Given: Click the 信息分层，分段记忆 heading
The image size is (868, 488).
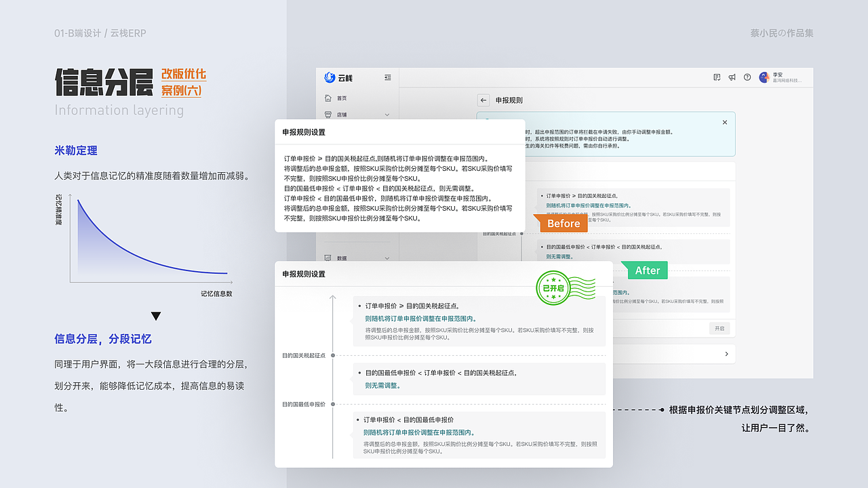Looking at the screenshot, I should (103, 339).
